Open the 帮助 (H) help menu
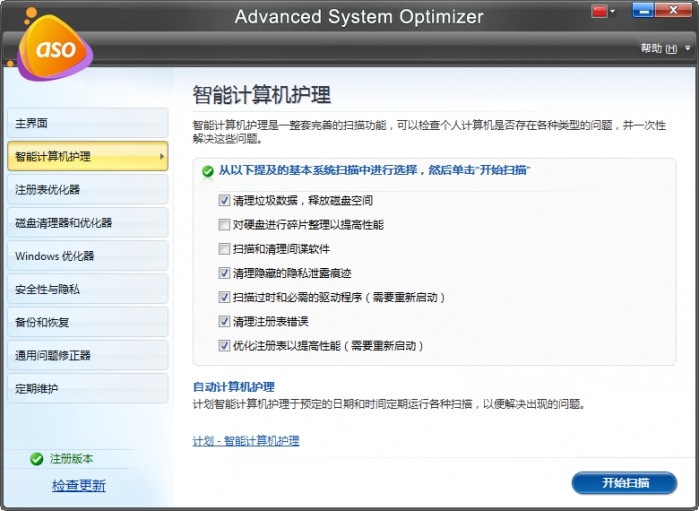The image size is (699, 511). (x=658, y=48)
